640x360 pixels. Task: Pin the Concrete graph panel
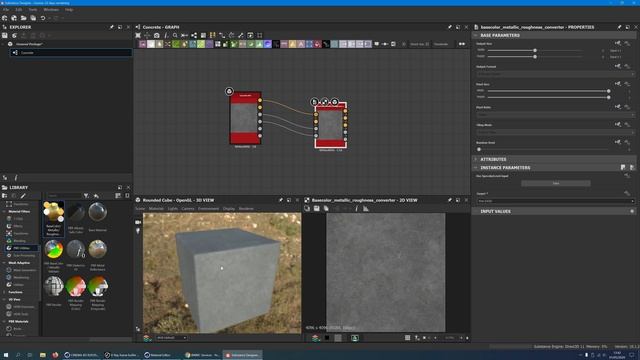click(449, 27)
